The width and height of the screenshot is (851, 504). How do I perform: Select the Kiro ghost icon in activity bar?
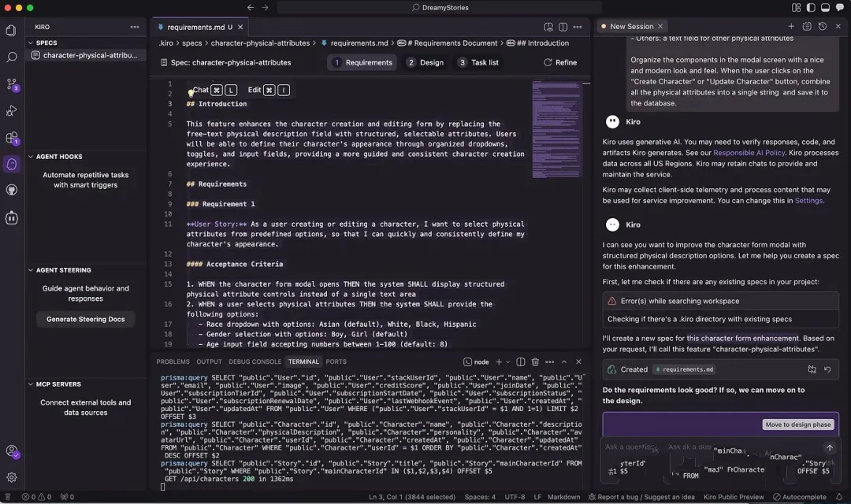pyautogui.click(x=11, y=164)
